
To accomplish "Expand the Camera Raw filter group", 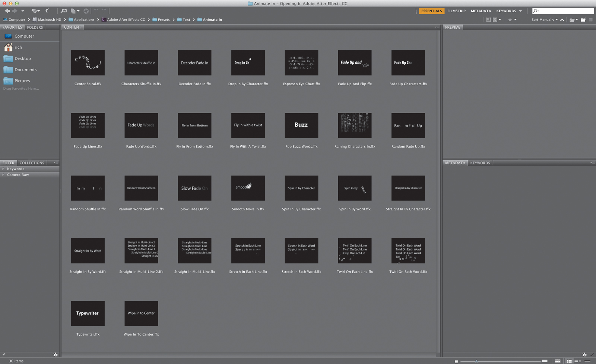I will pyautogui.click(x=3, y=175).
